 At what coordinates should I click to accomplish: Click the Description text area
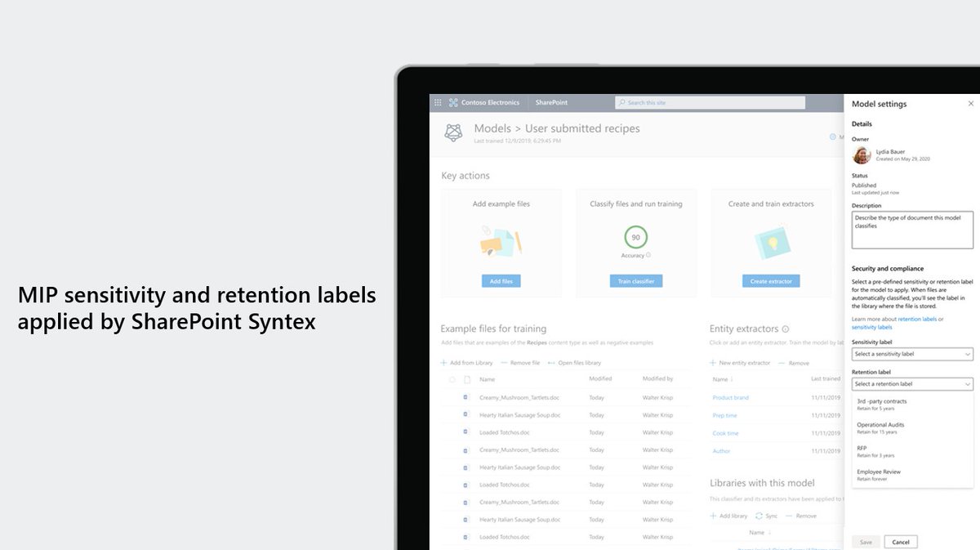tap(912, 230)
